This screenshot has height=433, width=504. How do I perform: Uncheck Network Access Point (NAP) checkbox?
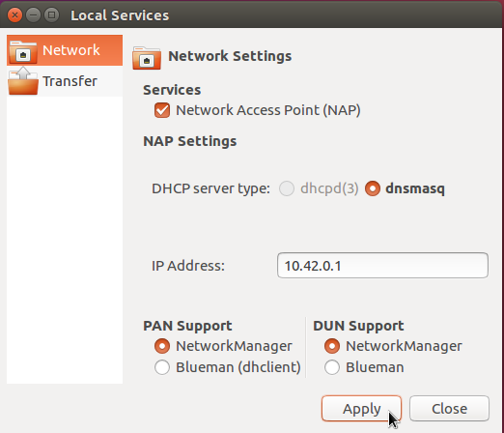pos(162,110)
